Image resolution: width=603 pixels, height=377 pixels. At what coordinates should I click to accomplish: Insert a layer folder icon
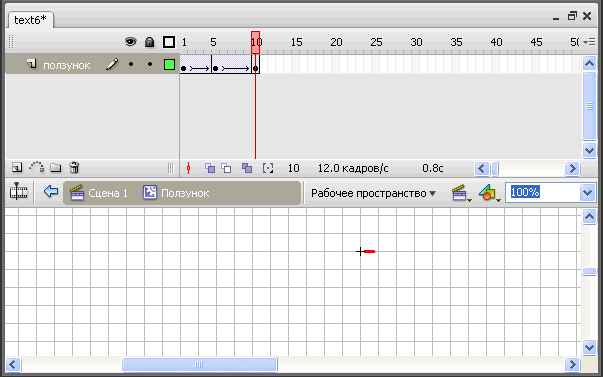[56, 168]
